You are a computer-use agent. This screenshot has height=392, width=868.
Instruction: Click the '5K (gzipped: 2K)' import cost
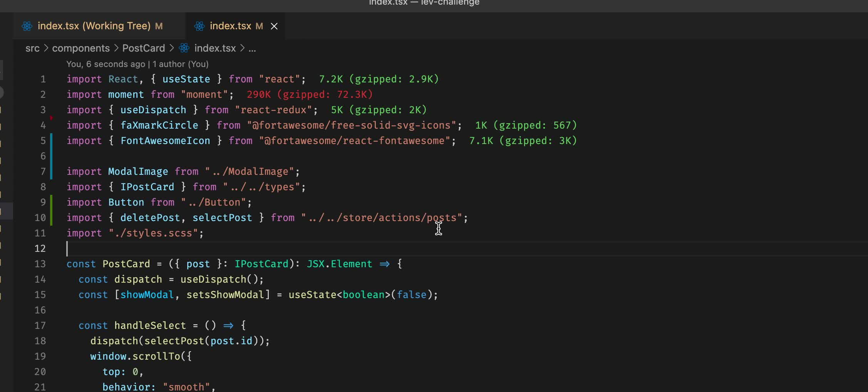pos(379,110)
